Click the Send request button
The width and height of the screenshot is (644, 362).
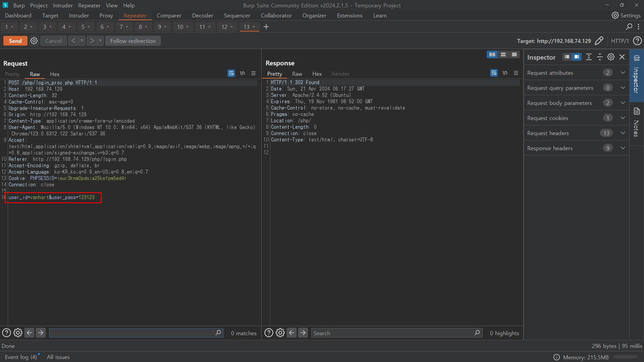(15, 41)
